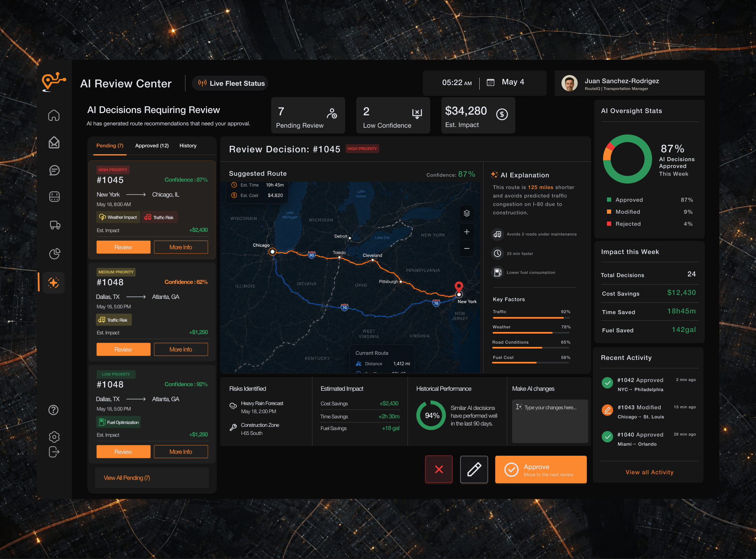Click Review on low priority #1048 card
Viewport: 756px width, 559px height.
coord(123,451)
